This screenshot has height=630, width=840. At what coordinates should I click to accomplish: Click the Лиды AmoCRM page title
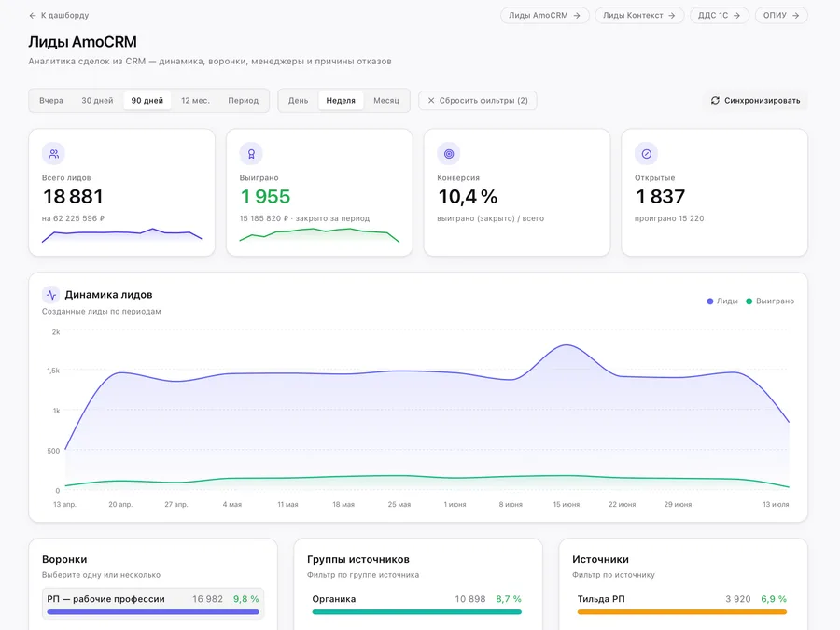[x=82, y=42]
